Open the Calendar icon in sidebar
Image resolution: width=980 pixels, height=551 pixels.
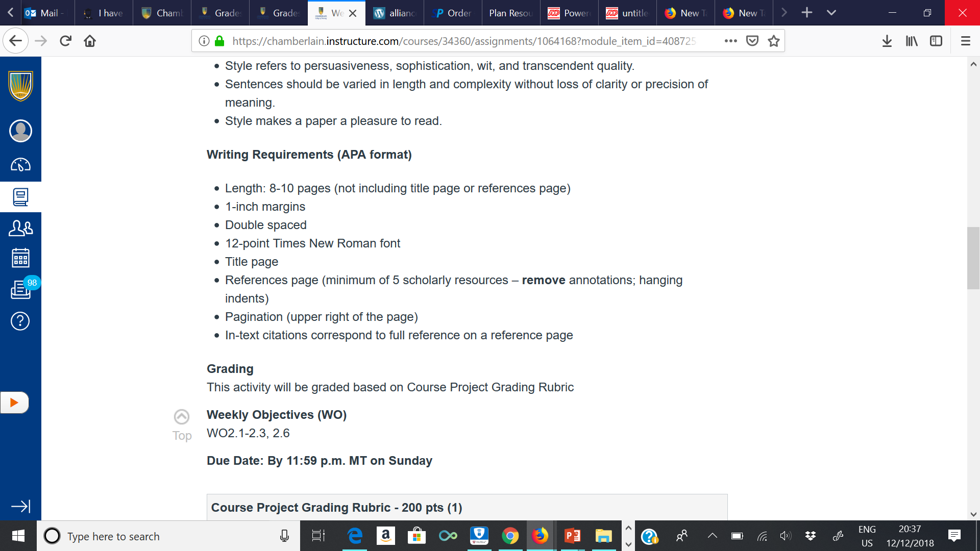coord(20,258)
